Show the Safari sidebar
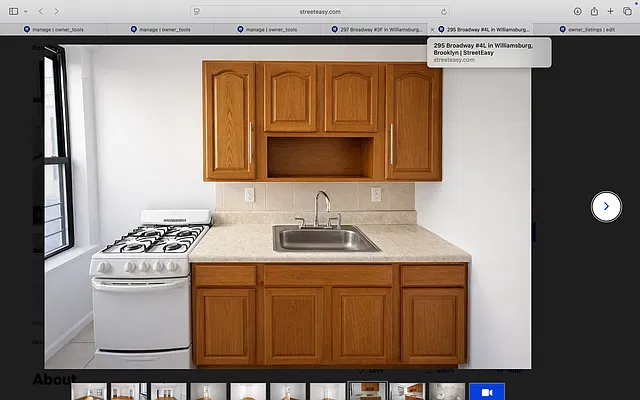Screen dimensions: 640x400 pos(13,11)
